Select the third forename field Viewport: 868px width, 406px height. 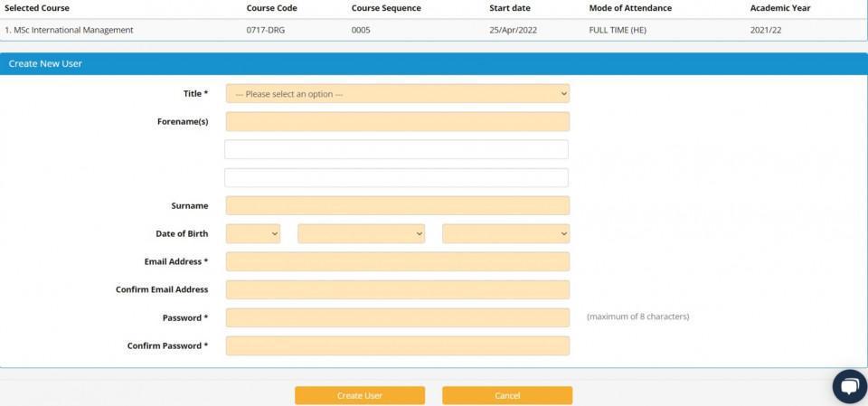click(x=396, y=178)
